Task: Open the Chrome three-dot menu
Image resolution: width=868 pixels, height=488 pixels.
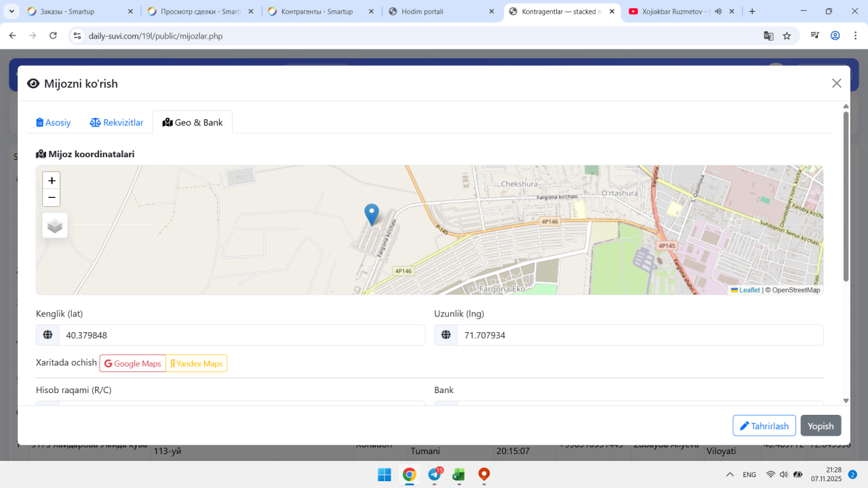Action: (855, 36)
